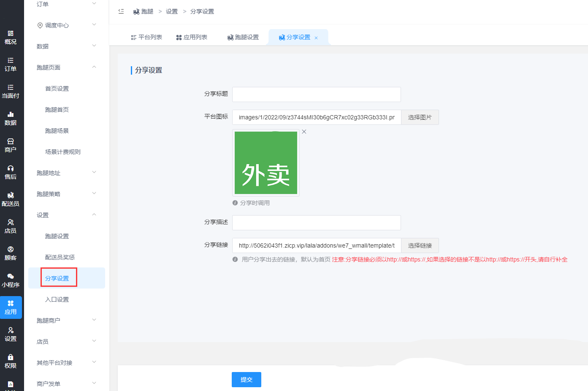Select 应用 apps in the dark sidebar
Image resolution: width=588 pixels, height=391 pixels.
[11, 307]
